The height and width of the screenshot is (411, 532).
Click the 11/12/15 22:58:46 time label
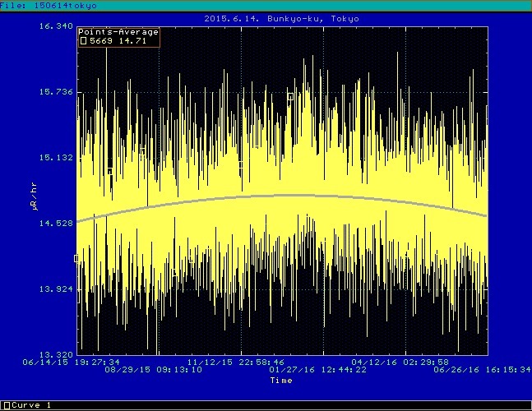click(x=236, y=362)
